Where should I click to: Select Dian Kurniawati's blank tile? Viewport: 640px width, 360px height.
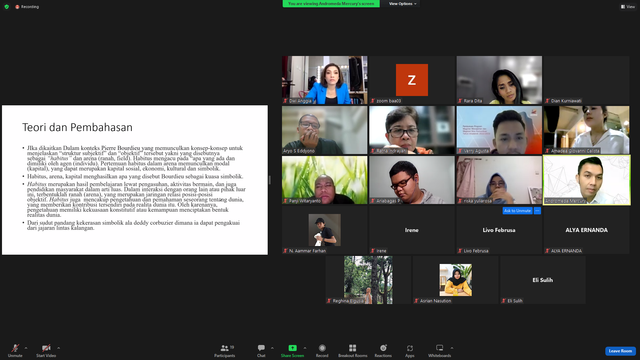(x=587, y=80)
